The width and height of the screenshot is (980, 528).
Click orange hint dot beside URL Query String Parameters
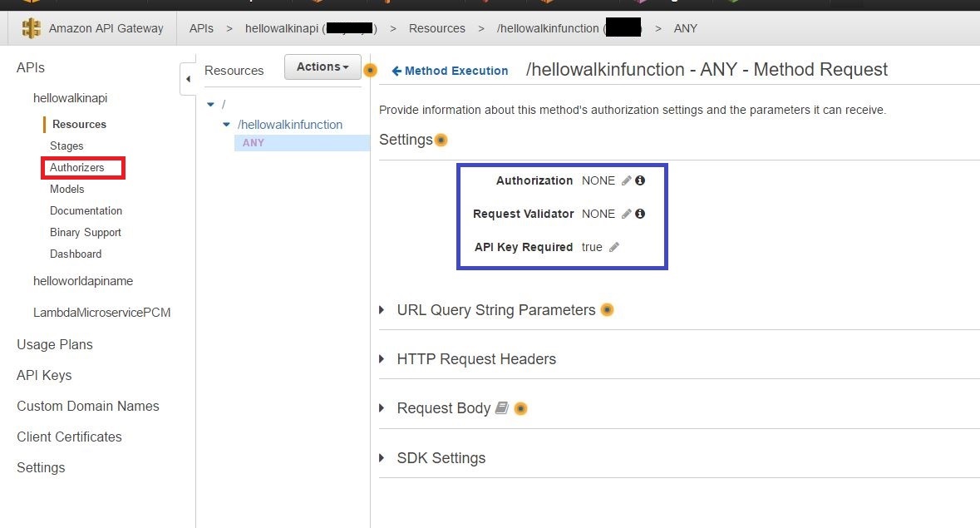pos(607,310)
